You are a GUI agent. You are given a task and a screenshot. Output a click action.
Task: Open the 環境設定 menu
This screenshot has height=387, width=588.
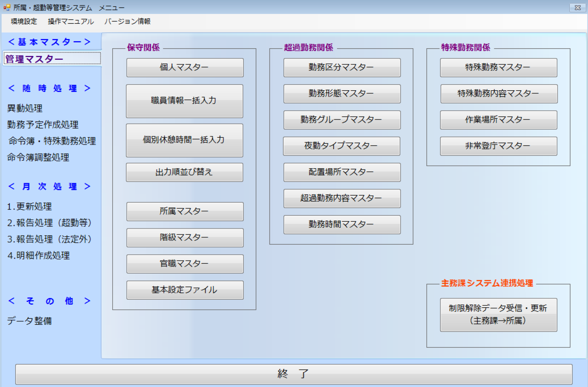25,21
